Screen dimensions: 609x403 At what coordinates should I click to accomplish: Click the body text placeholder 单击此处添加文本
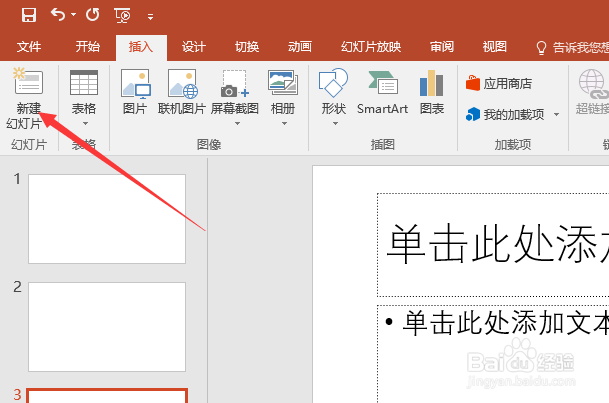493,354
